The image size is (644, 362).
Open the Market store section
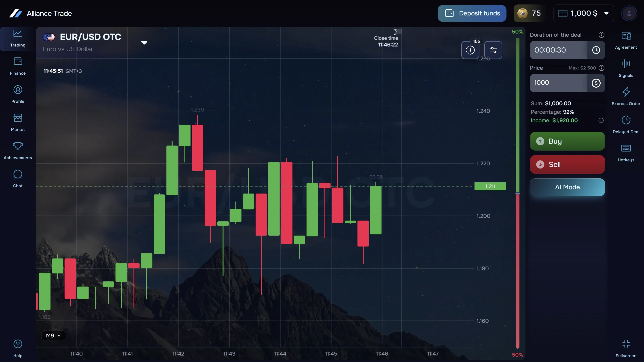(17, 123)
